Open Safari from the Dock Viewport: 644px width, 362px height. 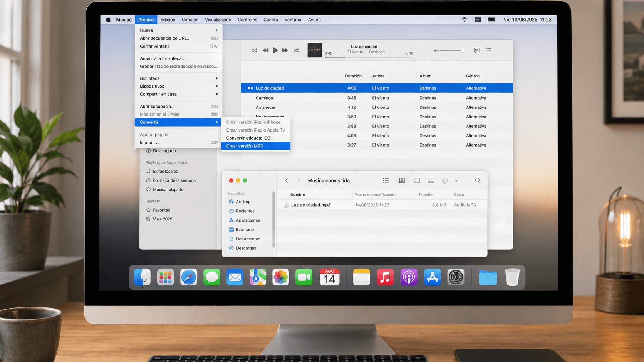pos(188,277)
